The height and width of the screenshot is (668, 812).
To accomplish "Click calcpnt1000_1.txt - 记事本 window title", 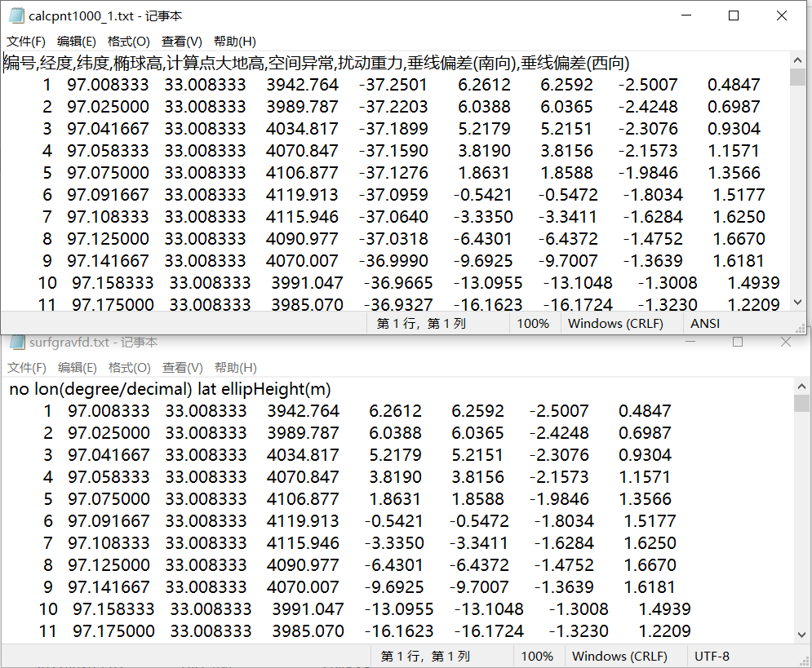I will point(105,16).
